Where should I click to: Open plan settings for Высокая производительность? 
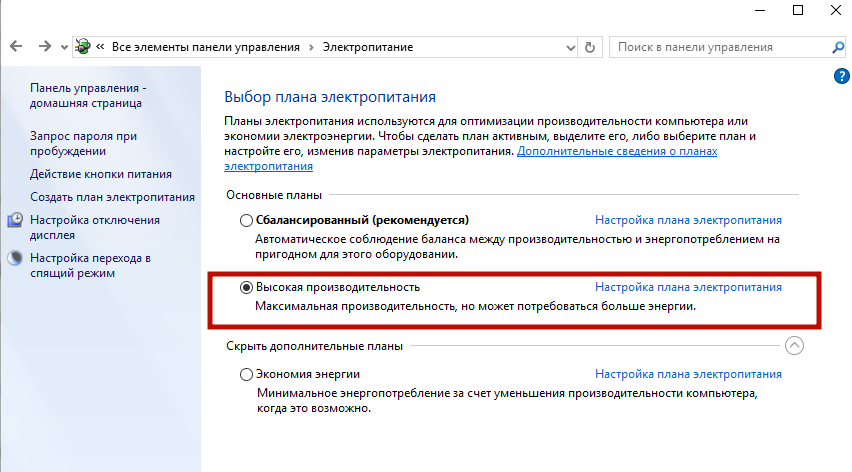click(688, 287)
